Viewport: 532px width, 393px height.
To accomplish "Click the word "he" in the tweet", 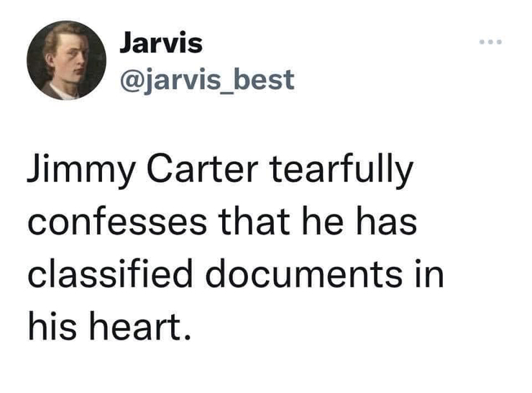I will [x=322, y=221].
